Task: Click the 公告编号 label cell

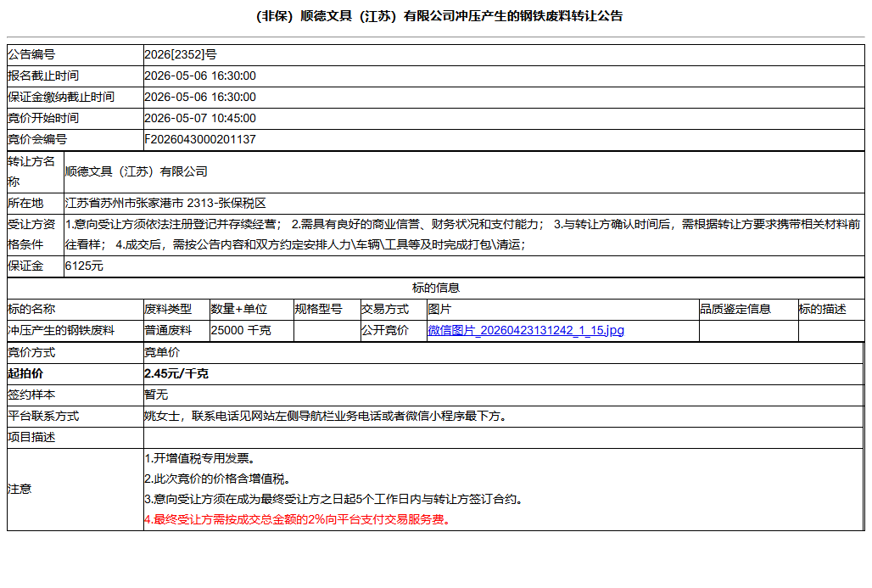Action: click(75, 54)
